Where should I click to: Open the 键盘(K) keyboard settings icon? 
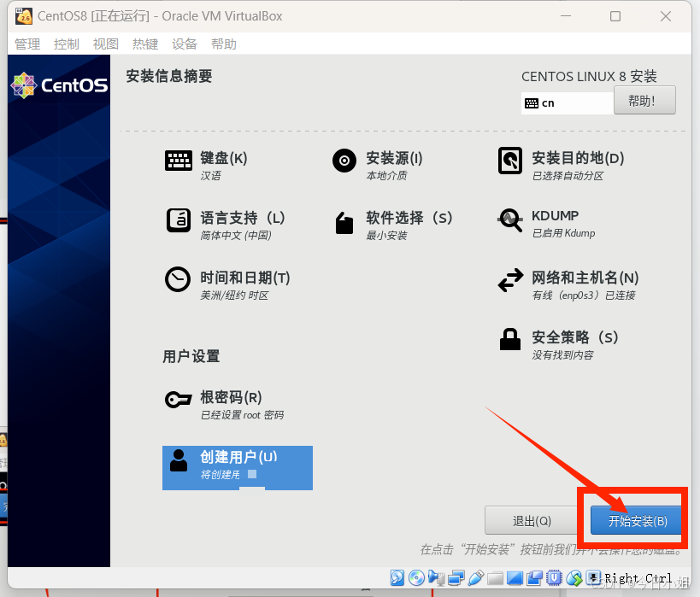pyautogui.click(x=179, y=161)
